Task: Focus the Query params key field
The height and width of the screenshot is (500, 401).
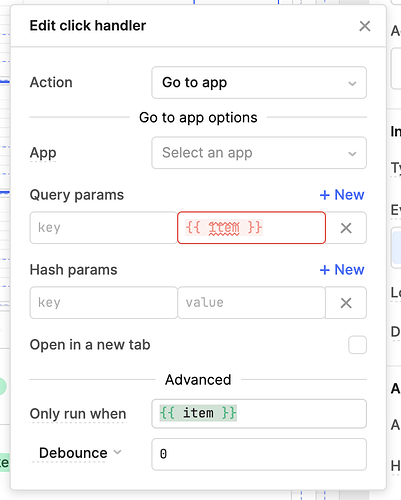Action: tap(103, 228)
